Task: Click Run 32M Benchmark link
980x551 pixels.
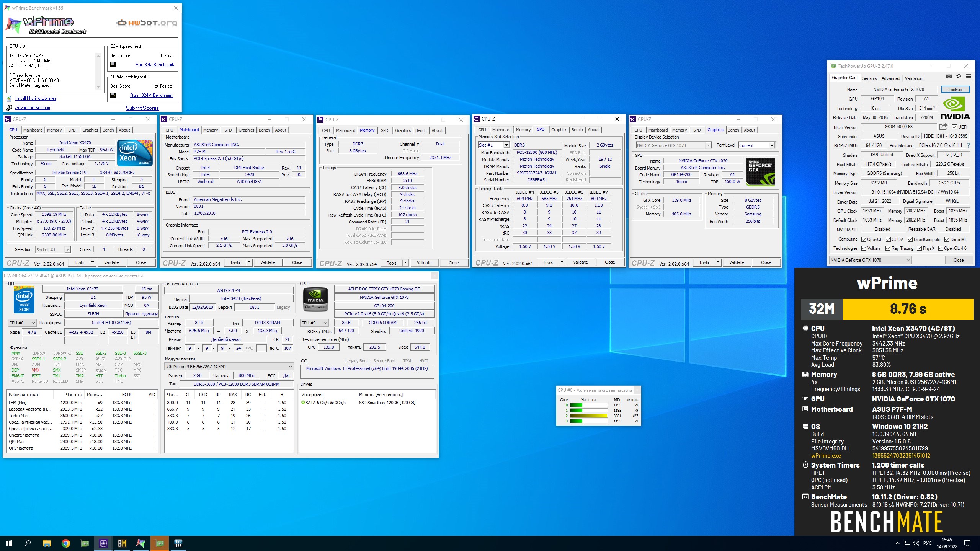Action: coord(155,65)
